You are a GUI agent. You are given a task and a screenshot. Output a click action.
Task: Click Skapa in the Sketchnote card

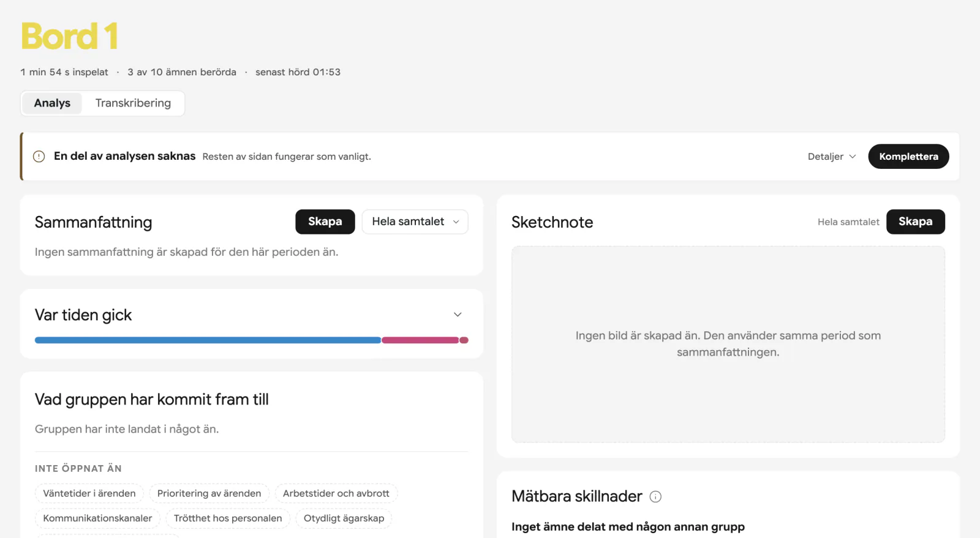pos(915,222)
